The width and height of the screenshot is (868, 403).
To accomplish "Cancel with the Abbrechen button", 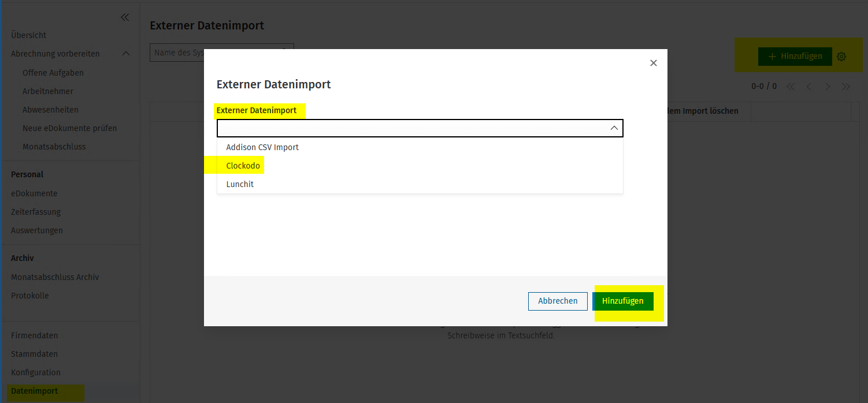I will coord(558,301).
